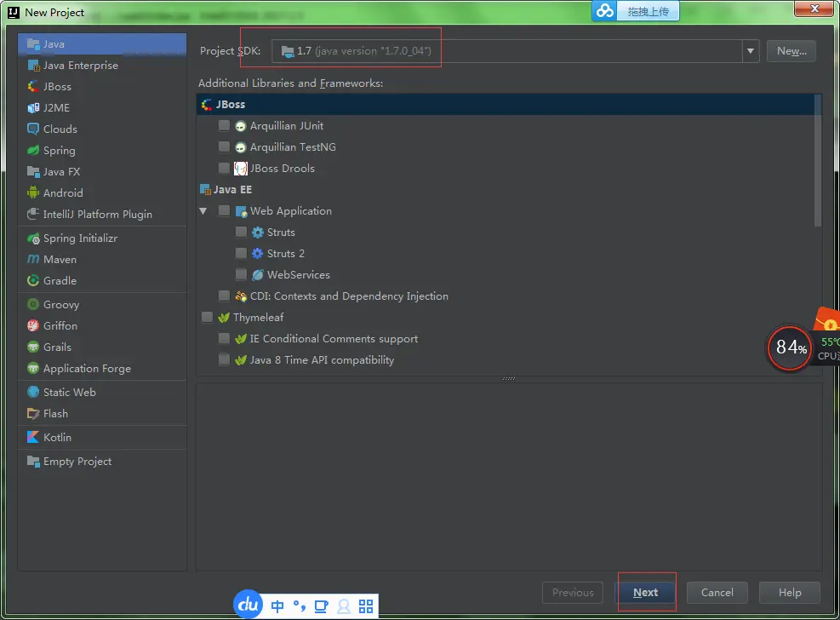
Task: Close the New Project dialog
Action: [x=814, y=9]
